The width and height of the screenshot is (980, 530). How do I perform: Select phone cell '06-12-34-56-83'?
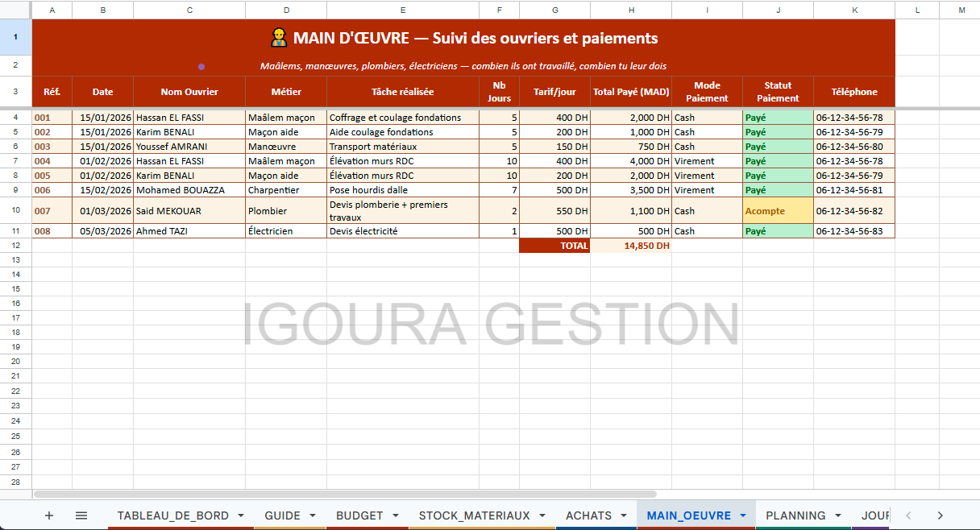point(854,231)
